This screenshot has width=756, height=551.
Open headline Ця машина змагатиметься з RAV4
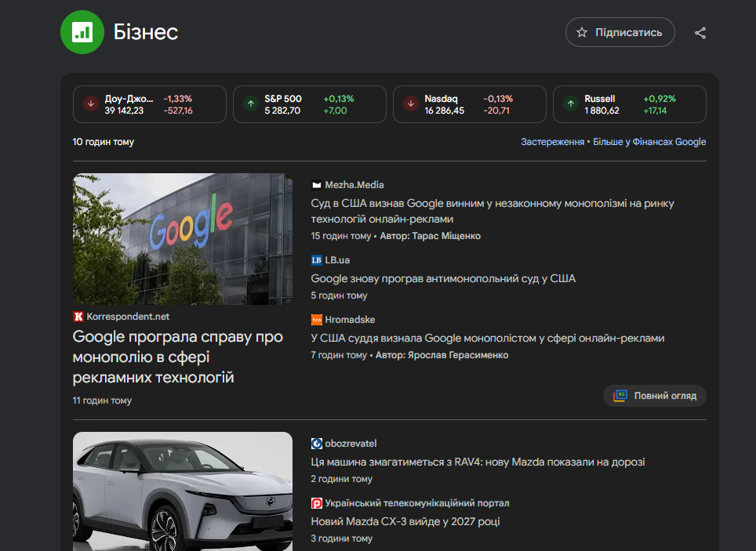tap(478, 462)
